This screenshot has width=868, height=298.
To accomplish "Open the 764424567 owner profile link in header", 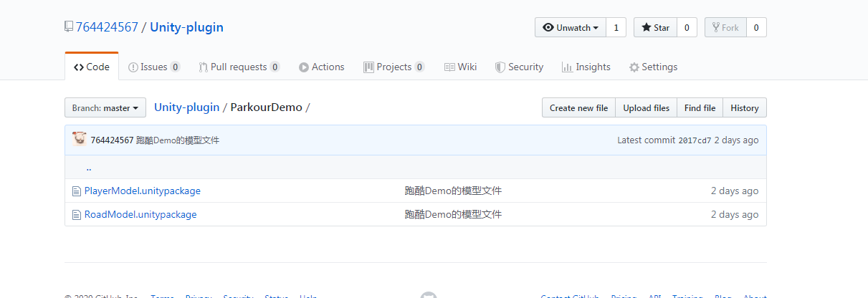I will (x=107, y=27).
